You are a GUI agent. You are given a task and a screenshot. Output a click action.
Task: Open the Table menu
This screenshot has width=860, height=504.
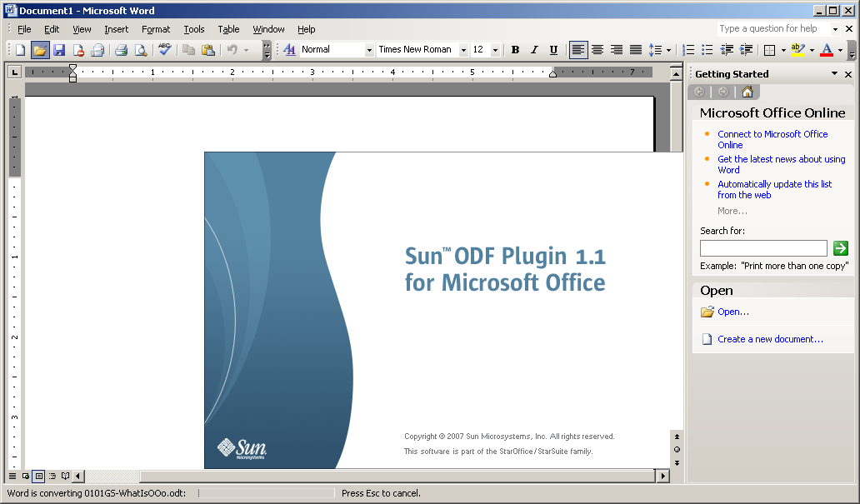click(x=228, y=29)
